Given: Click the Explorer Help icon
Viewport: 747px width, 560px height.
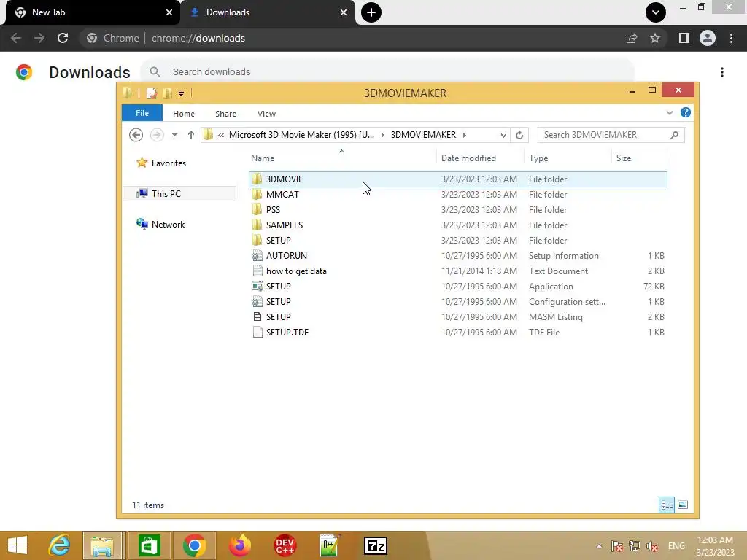Looking at the screenshot, I should 686,113.
